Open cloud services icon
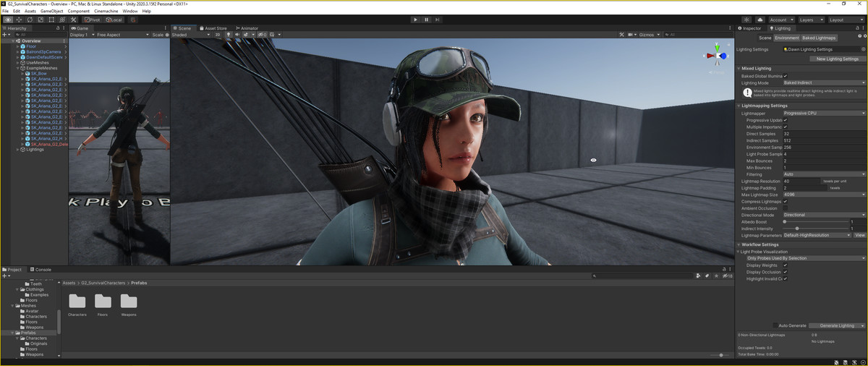Viewport: 868px width, 366px height. (760, 20)
